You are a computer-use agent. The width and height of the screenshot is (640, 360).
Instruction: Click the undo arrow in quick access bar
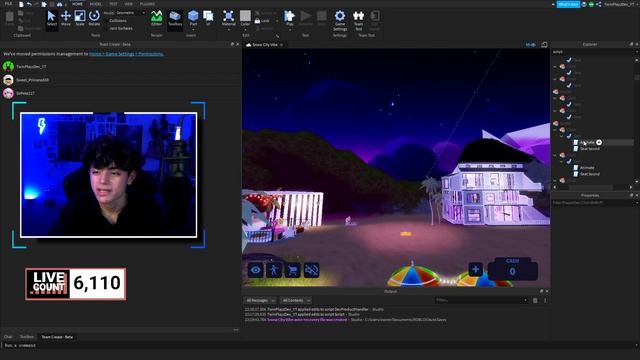click(x=29, y=4)
